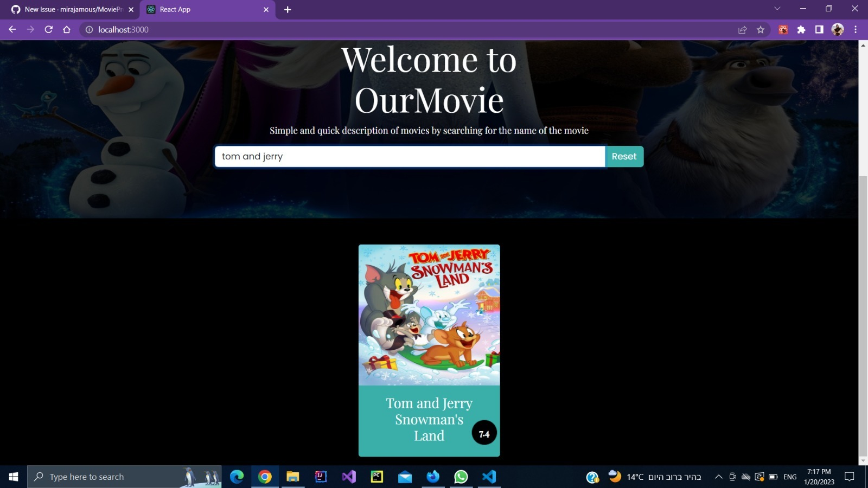The height and width of the screenshot is (488, 868).
Task: Switch ENG input language
Action: click(x=790, y=477)
